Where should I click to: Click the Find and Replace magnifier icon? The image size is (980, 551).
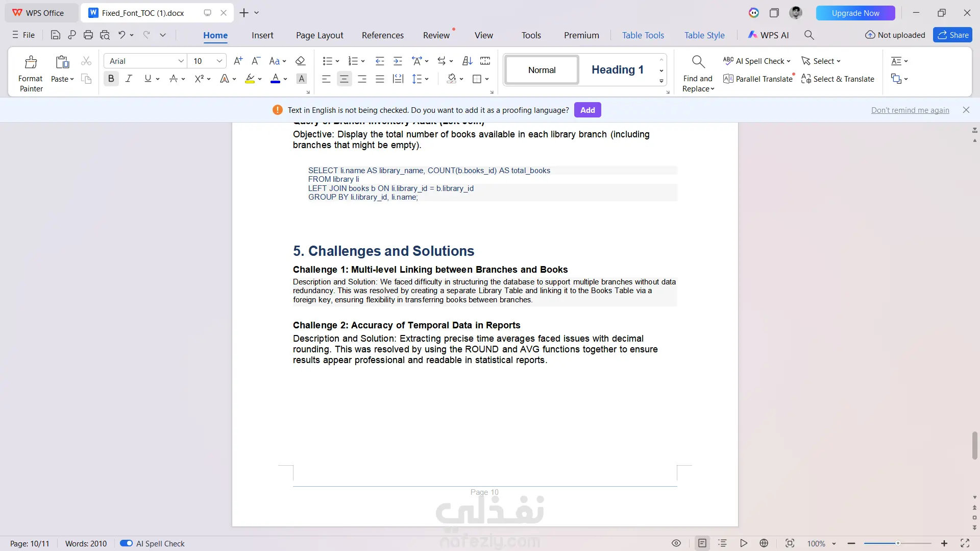click(x=698, y=62)
